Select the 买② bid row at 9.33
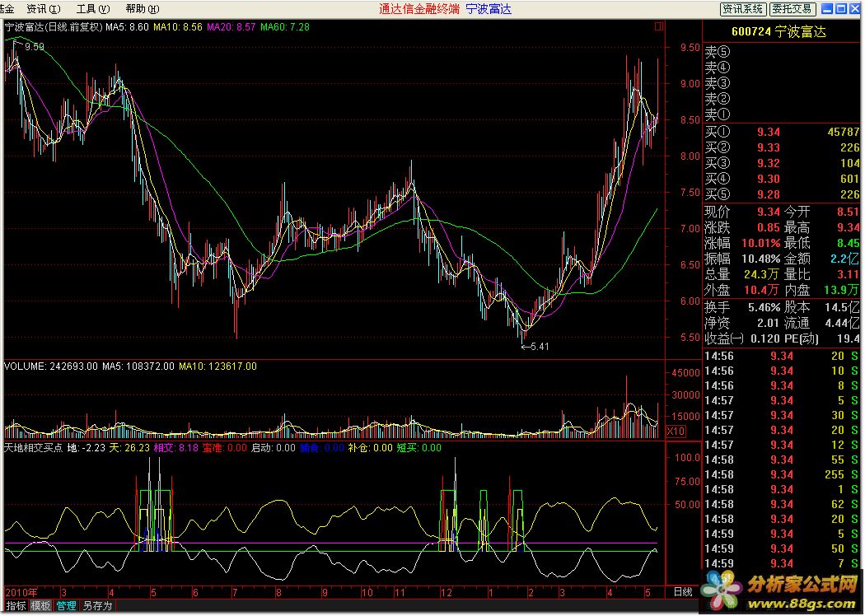865x616 pixels. coord(783,147)
